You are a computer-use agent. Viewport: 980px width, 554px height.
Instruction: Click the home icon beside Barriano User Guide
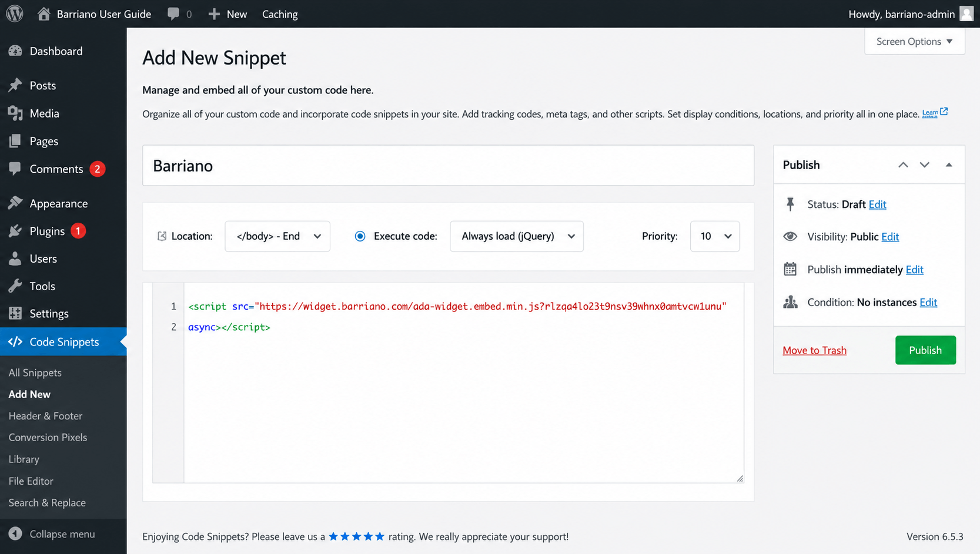(44, 14)
